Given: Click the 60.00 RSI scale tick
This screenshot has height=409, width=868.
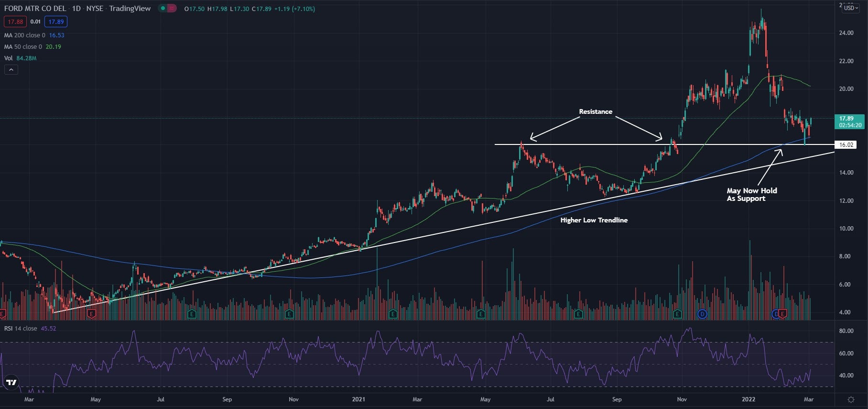Looking at the screenshot, I should point(846,354).
